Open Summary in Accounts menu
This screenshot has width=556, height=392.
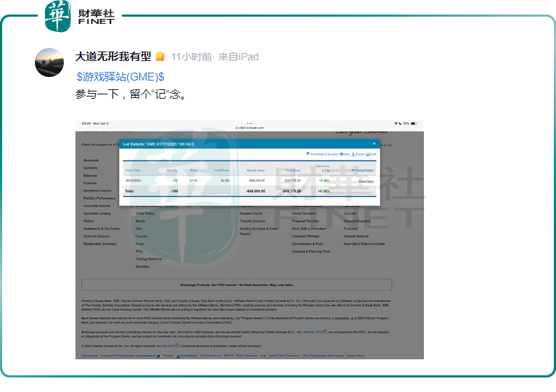pyautogui.click(x=91, y=168)
